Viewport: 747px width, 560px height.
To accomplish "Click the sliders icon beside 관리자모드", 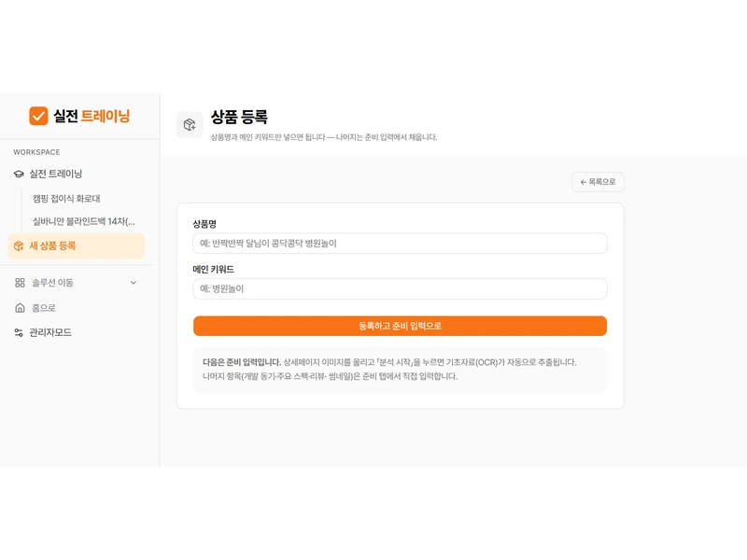I will click(19, 332).
